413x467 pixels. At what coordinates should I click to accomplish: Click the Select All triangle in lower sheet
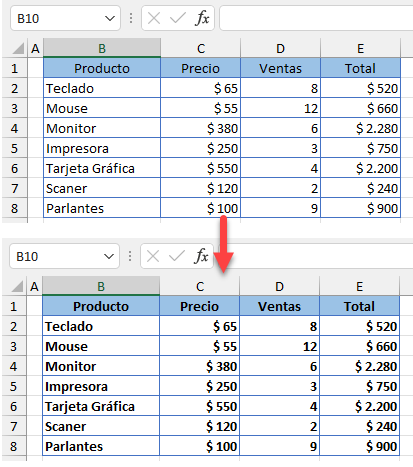pos(17,287)
